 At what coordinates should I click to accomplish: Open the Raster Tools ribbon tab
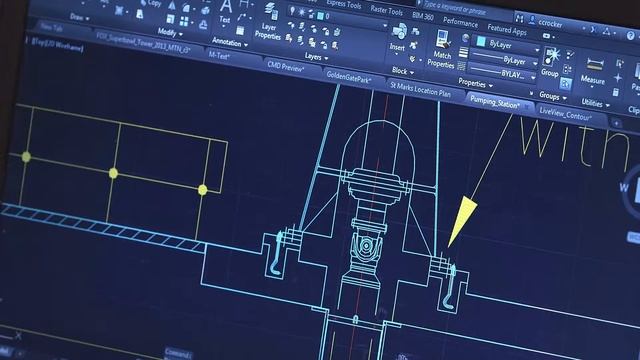[x=386, y=10]
